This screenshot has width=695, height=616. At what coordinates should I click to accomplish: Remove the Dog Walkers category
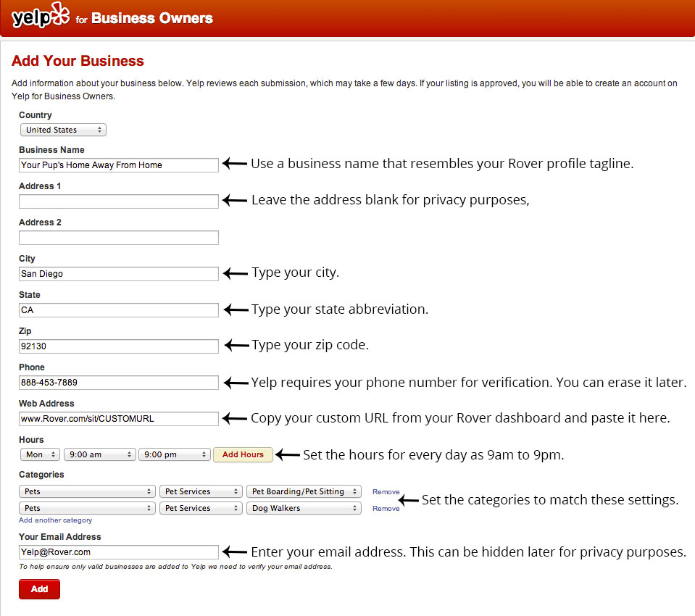386,509
